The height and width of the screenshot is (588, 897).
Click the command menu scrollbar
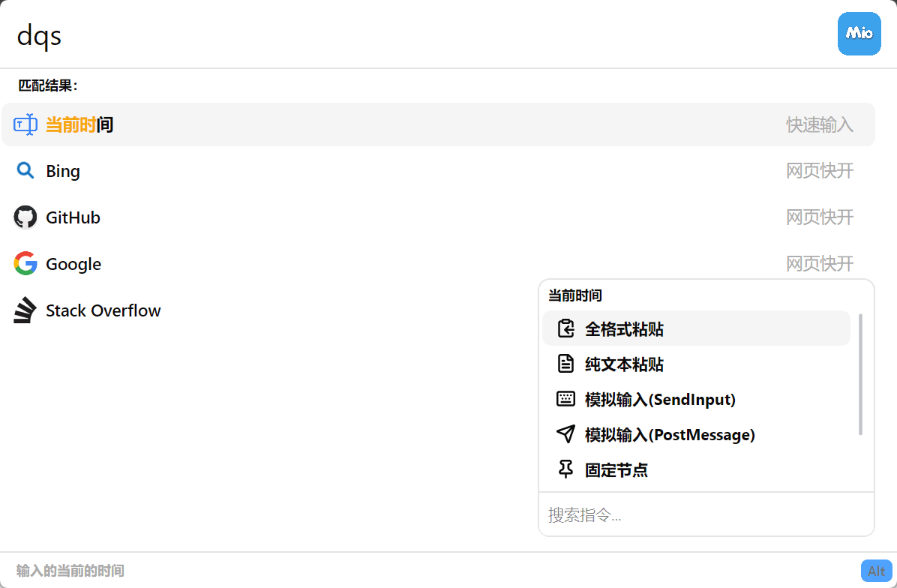[x=860, y=375]
